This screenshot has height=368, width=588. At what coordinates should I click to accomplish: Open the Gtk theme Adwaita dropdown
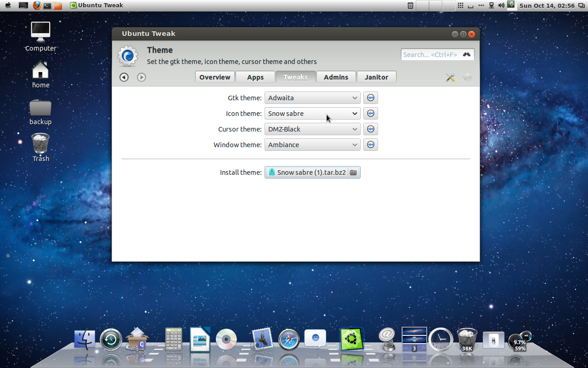tap(312, 98)
